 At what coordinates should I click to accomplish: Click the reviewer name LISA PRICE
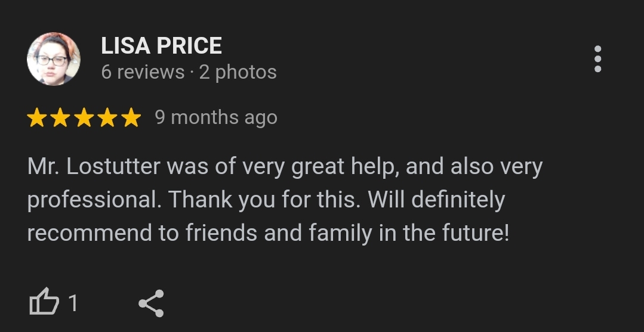tap(161, 46)
